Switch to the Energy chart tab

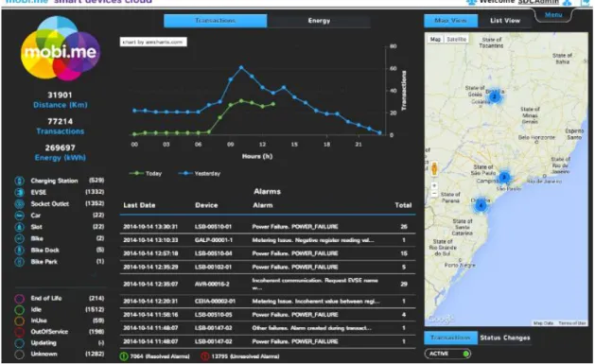tap(319, 21)
